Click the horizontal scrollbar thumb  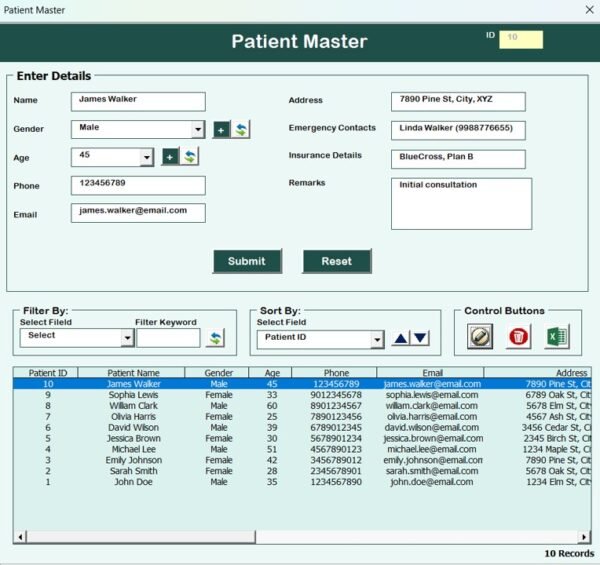141,537
